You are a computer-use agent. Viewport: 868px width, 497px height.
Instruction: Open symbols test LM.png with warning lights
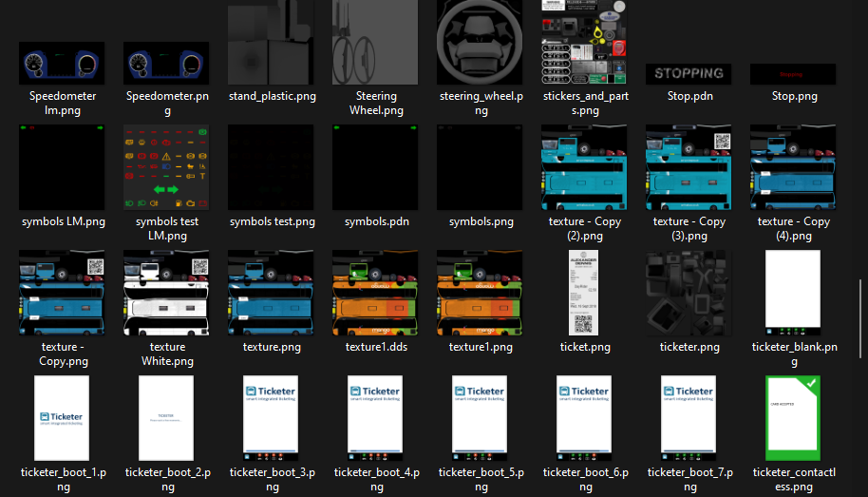[166, 167]
